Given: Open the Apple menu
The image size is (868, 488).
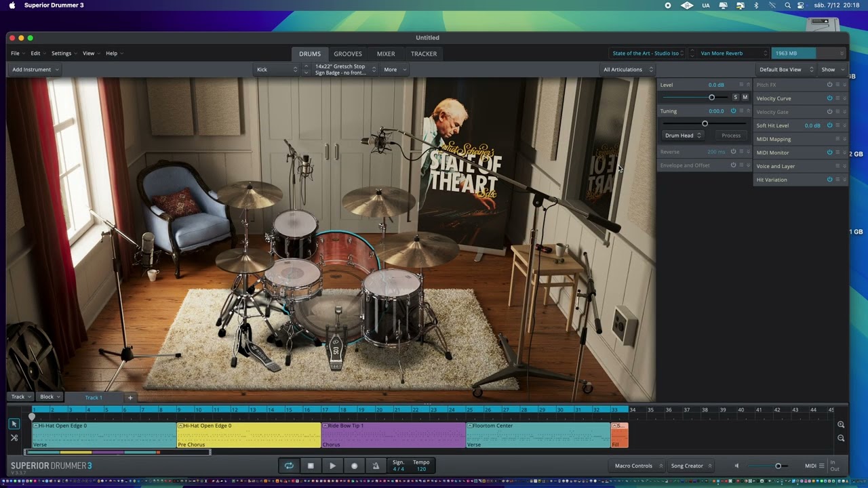Looking at the screenshot, I should coord(12,5).
